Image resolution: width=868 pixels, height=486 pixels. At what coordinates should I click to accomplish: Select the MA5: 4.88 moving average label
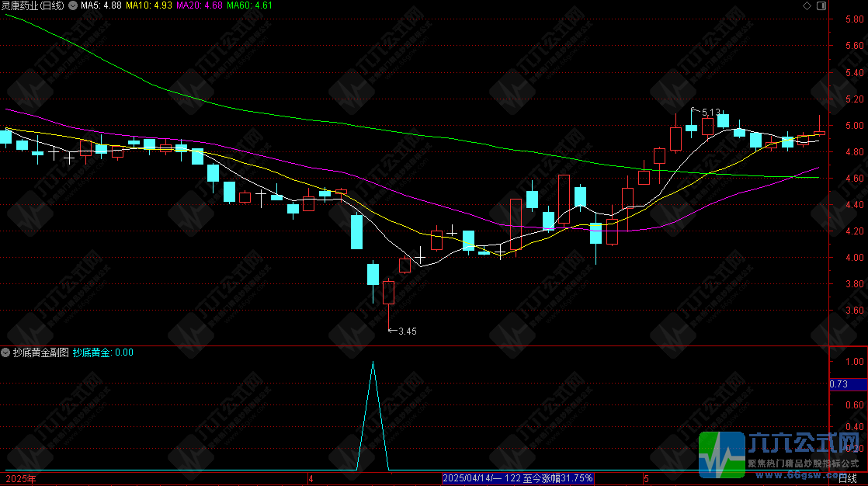[101, 5]
